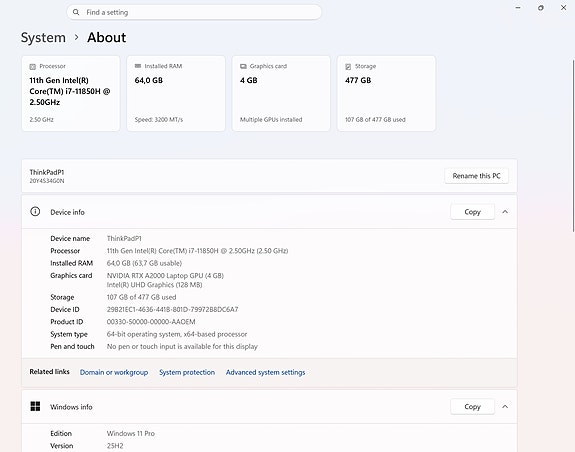Image resolution: width=575 pixels, height=452 pixels.
Task: Click the search magnifier icon
Action: pyautogui.click(x=76, y=12)
